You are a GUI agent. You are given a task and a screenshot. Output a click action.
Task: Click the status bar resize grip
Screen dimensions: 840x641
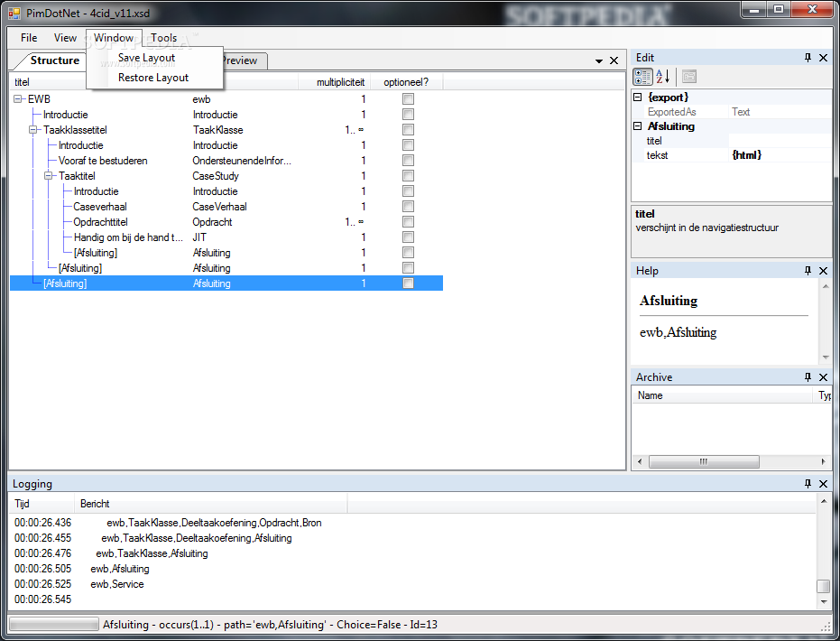click(826, 626)
